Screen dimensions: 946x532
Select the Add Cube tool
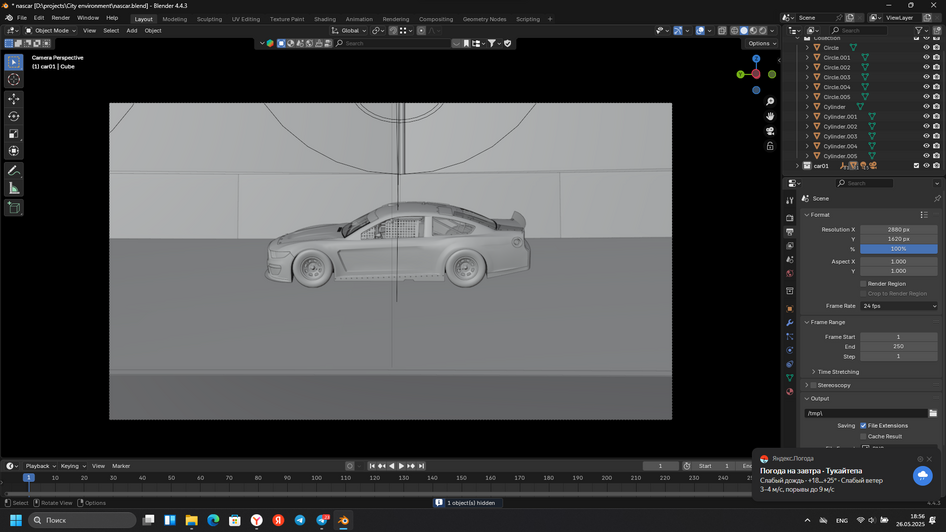coord(14,208)
